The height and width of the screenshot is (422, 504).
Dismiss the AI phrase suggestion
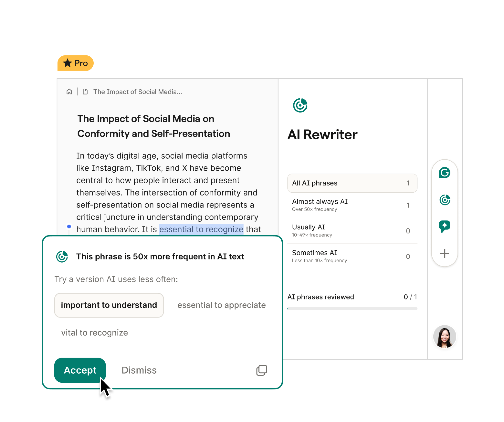139,370
